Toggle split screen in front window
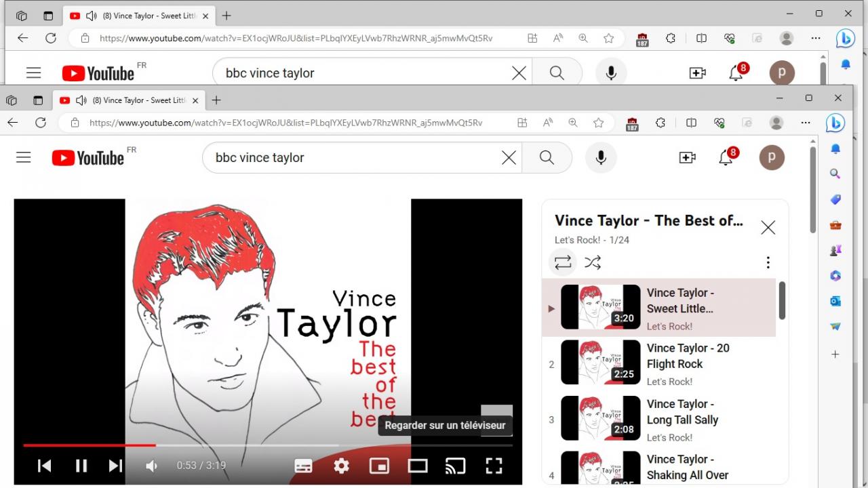The width and height of the screenshot is (868, 488). pos(691,123)
